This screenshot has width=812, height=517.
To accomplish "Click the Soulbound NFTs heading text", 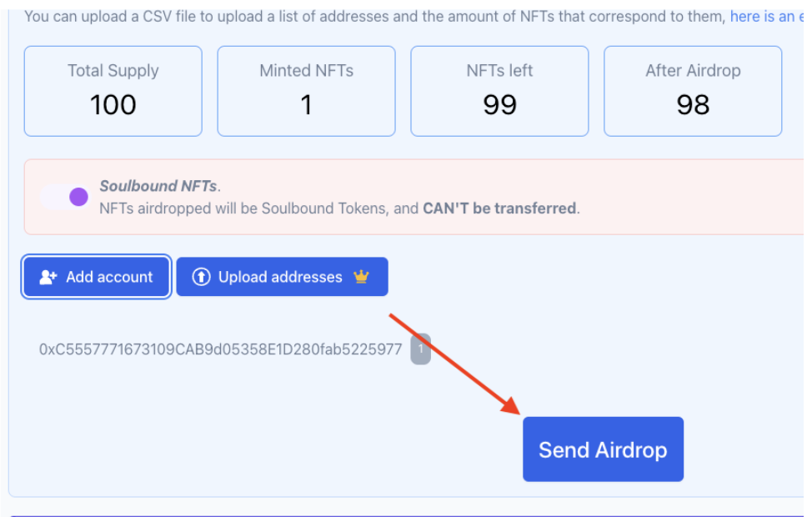I will 160,186.
